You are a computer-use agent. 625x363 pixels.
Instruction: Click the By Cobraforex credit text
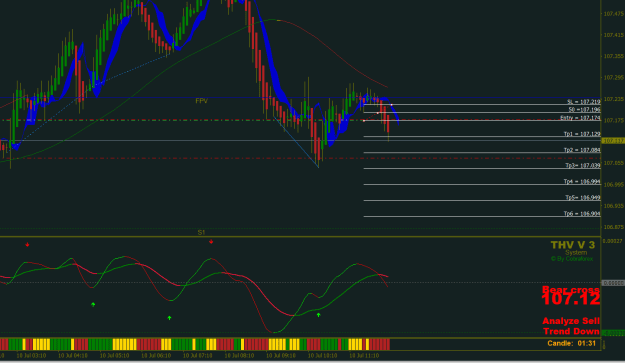(x=572, y=259)
